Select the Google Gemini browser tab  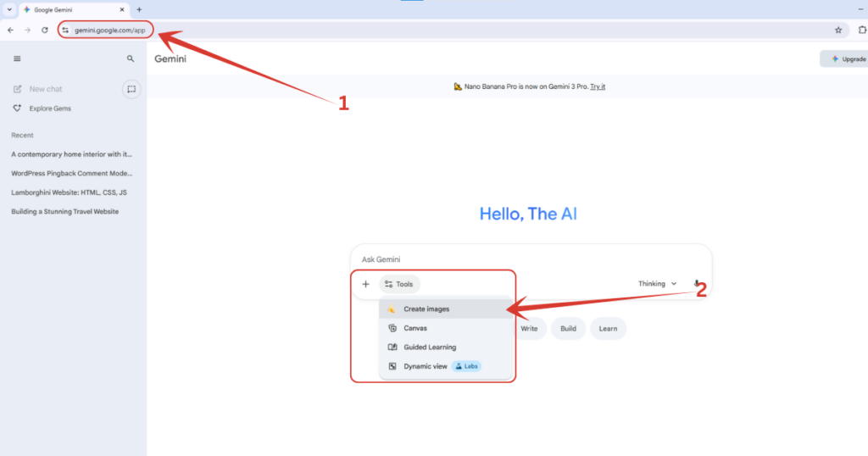coord(75,9)
